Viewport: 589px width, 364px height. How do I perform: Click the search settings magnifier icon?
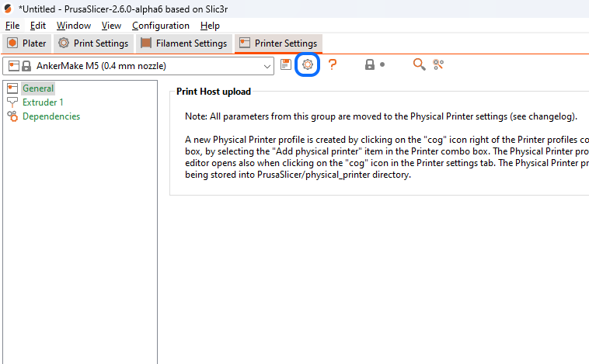tap(419, 65)
